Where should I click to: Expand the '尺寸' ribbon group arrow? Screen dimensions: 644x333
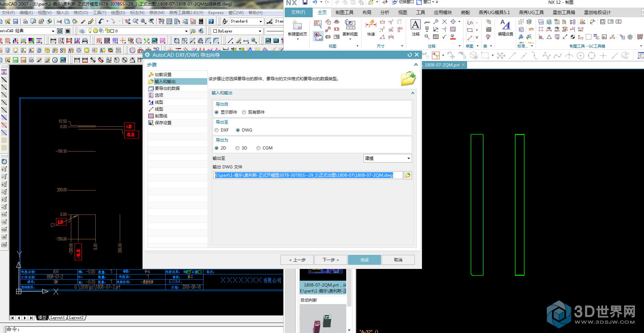pos(402,46)
